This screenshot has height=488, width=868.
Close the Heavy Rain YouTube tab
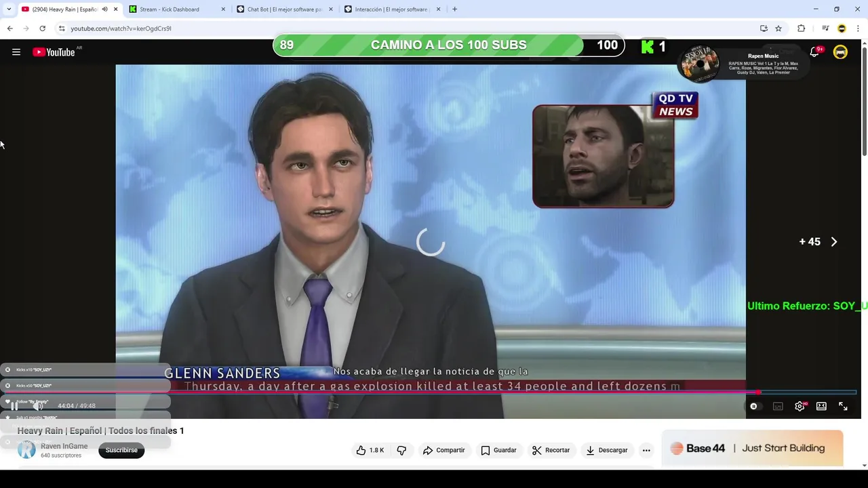coord(115,9)
